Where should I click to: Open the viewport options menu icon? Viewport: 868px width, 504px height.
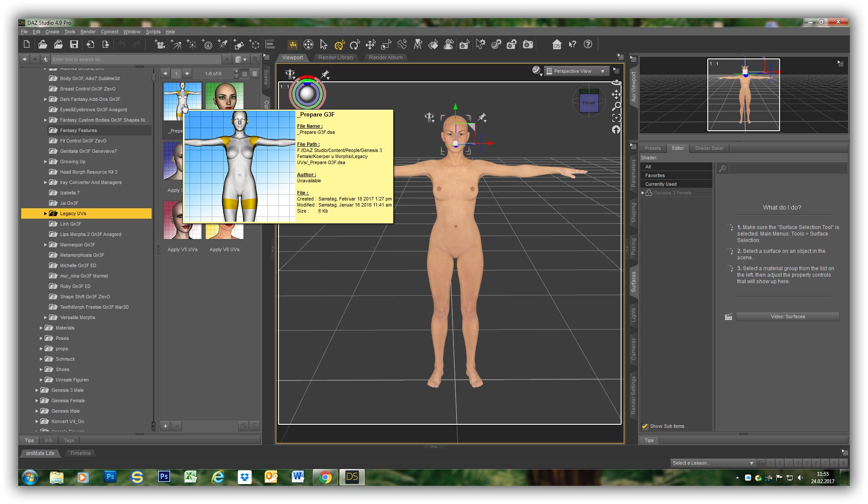[x=616, y=71]
